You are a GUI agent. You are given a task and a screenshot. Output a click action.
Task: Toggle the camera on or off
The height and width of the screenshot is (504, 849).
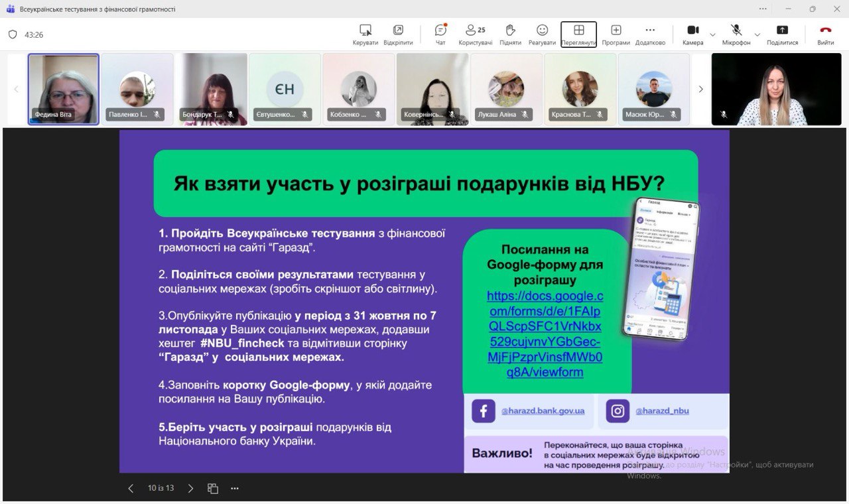click(x=692, y=34)
